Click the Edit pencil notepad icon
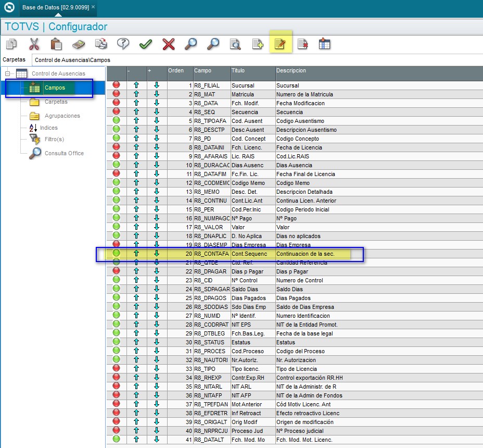This screenshot has width=483, height=448. (280, 44)
